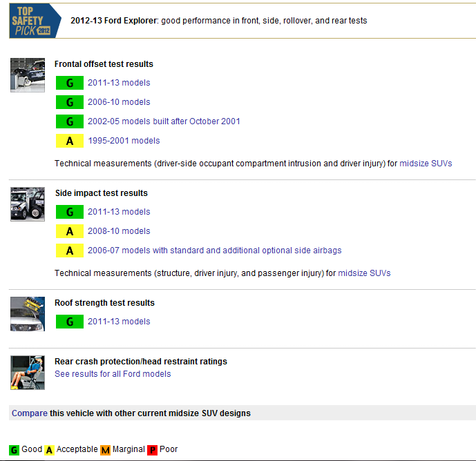Click Rear crash protection/head restraint ratings heading

(141, 362)
